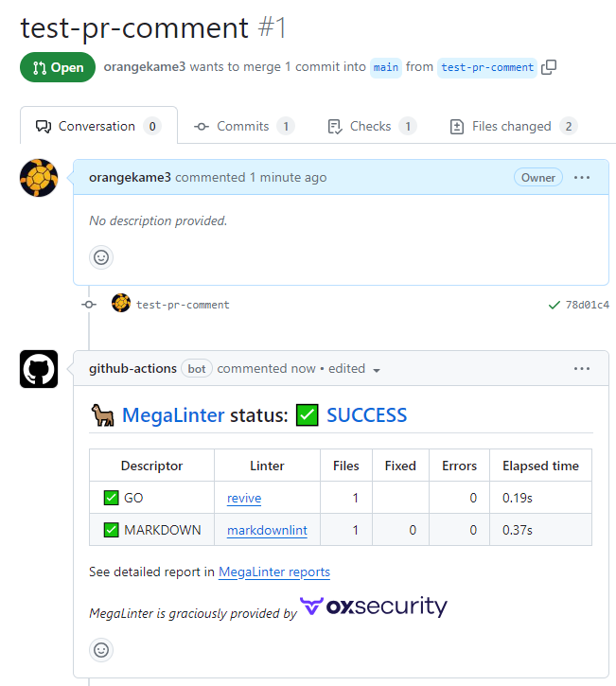Open the markdownlint linter link
Screen dimensions: 616x686
point(267,530)
